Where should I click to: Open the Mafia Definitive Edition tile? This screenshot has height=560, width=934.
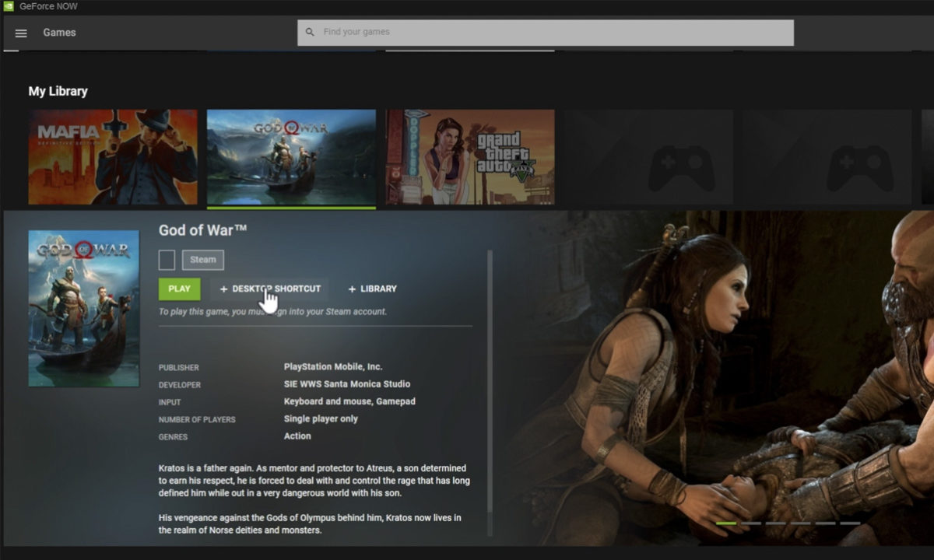coord(113,157)
